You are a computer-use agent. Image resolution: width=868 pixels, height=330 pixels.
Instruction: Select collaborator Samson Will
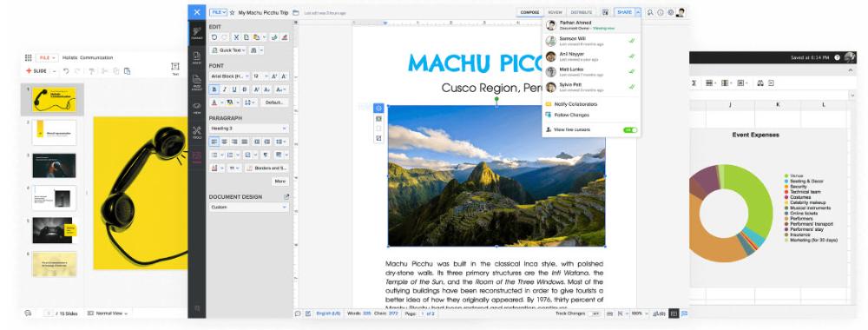click(591, 41)
